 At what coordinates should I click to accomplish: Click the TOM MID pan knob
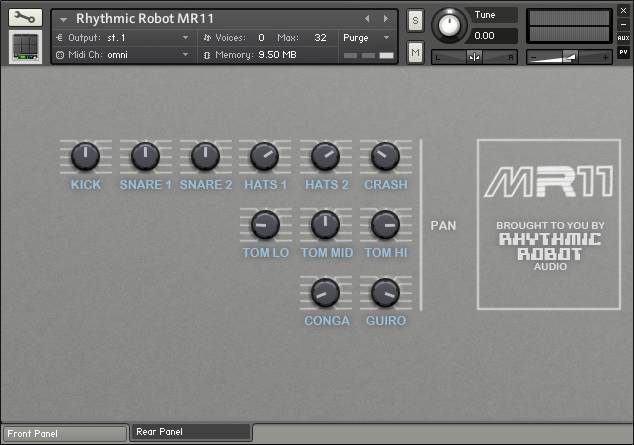(x=325, y=224)
